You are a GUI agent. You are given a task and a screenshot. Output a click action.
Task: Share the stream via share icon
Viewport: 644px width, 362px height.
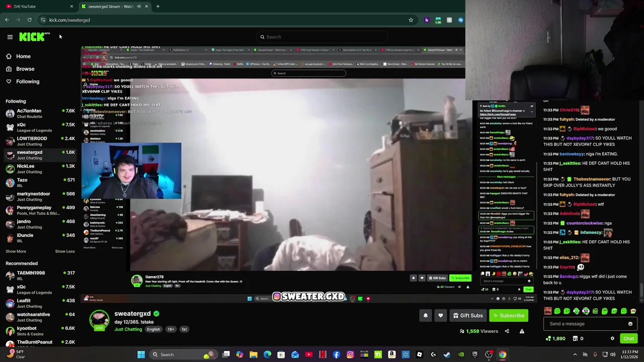tap(507, 331)
